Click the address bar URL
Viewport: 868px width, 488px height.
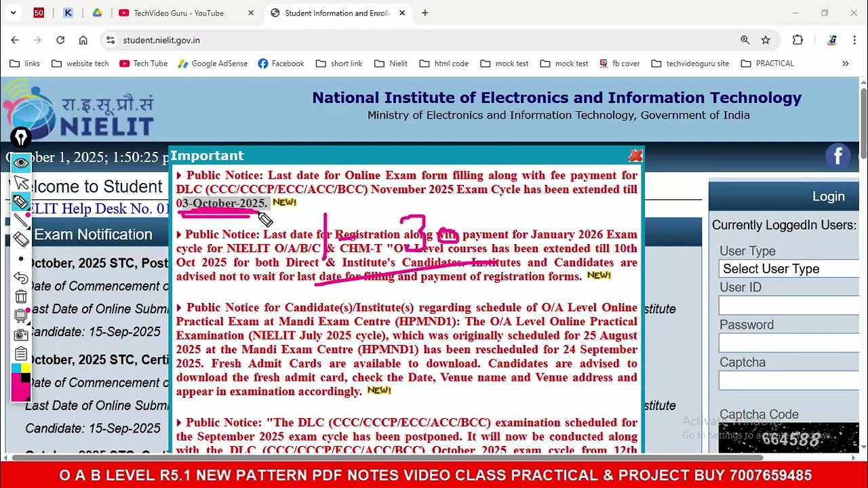point(161,40)
